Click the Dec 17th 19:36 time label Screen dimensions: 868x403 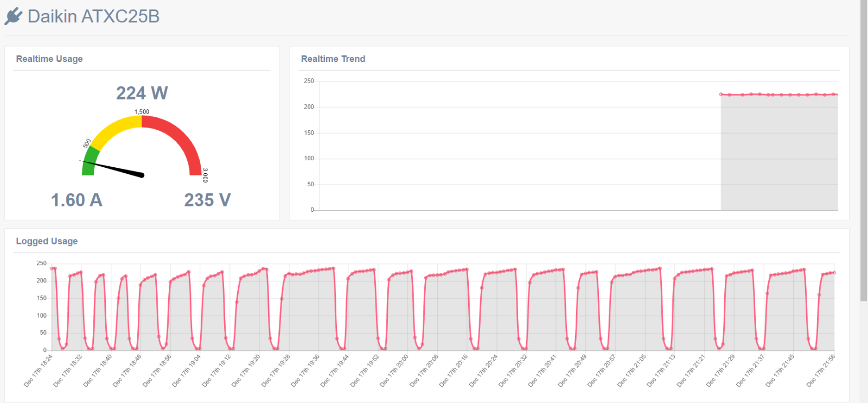(x=305, y=371)
